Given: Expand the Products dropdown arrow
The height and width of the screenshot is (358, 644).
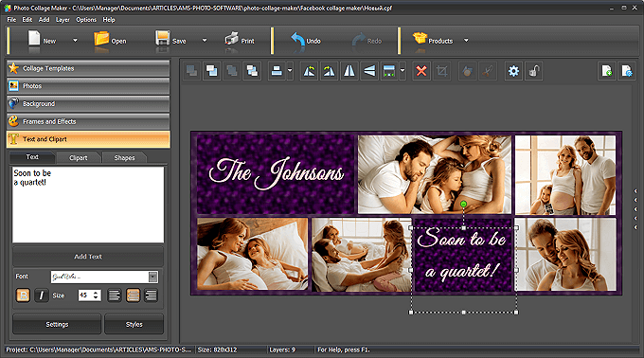Looking at the screenshot, I should 466,40.
